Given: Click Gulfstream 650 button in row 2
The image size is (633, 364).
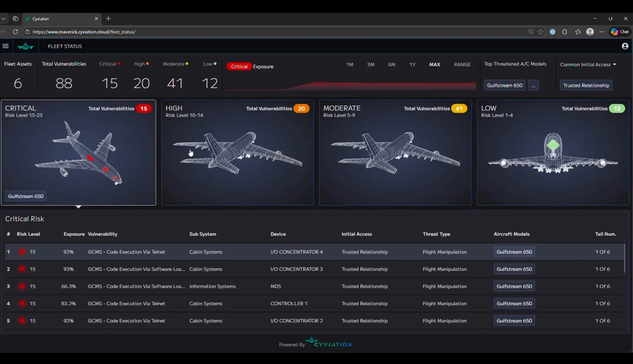Looking at the screenshot, I should (x=514, y=269).
